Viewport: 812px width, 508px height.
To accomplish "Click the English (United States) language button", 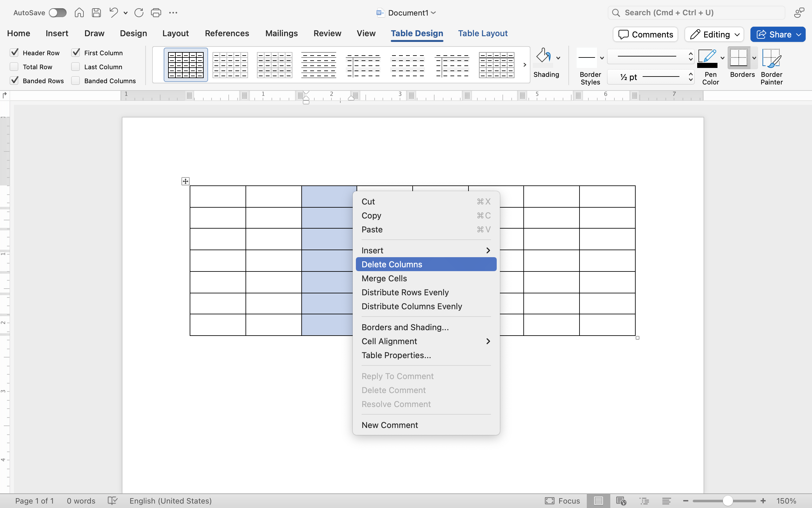I will [x=170, y=501].
